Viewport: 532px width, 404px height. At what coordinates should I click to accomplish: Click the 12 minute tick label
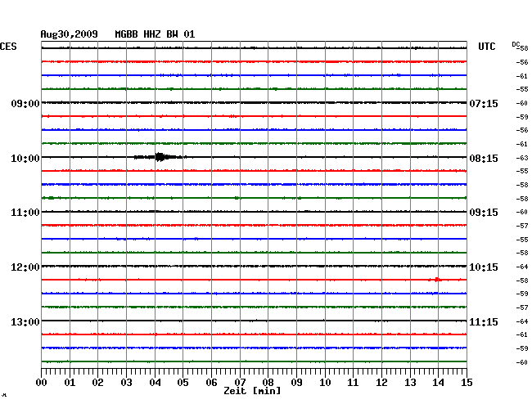coord(381,383)
